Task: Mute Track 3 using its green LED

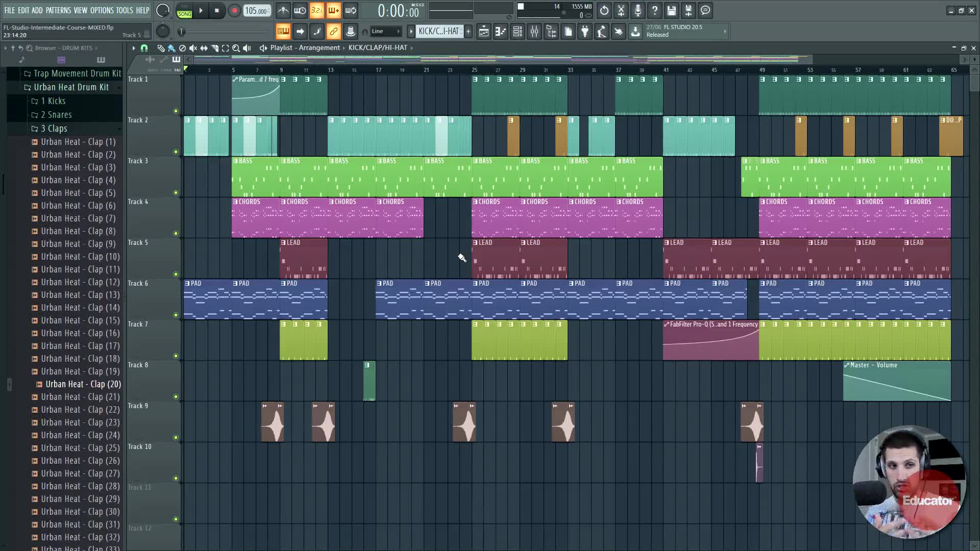Action: (176, 193)
